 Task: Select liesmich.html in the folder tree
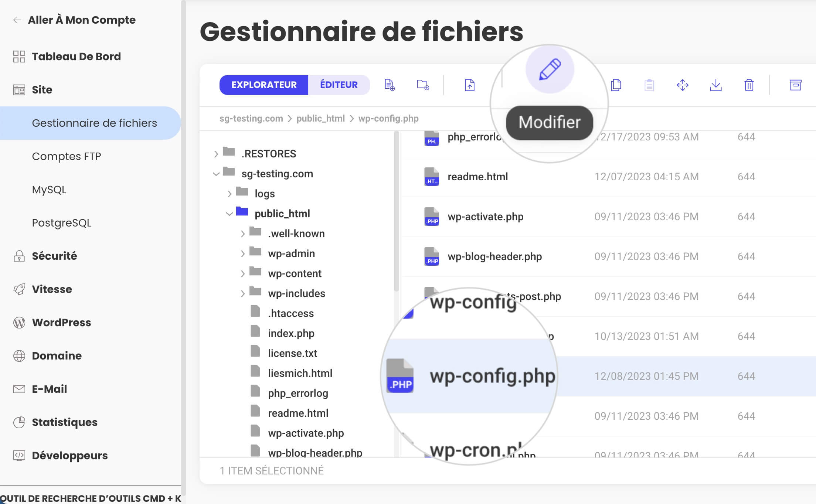pos(300,374)
